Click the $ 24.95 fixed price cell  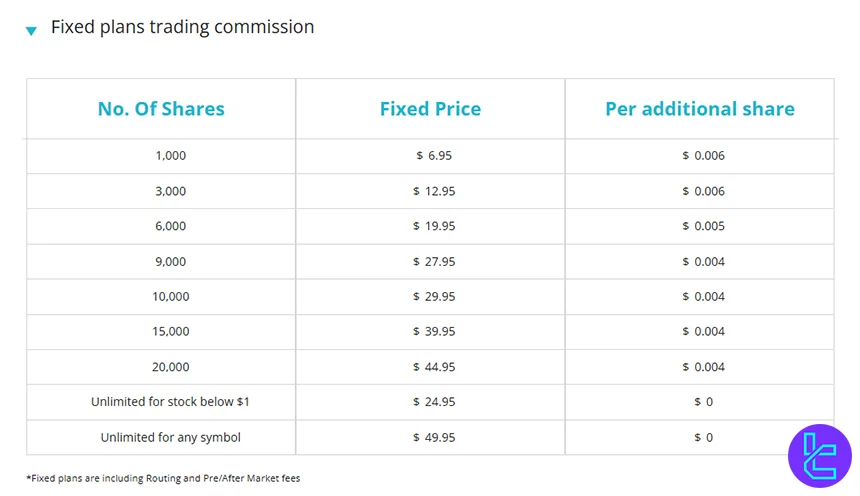pyautogui.click(x=434, y=402)
